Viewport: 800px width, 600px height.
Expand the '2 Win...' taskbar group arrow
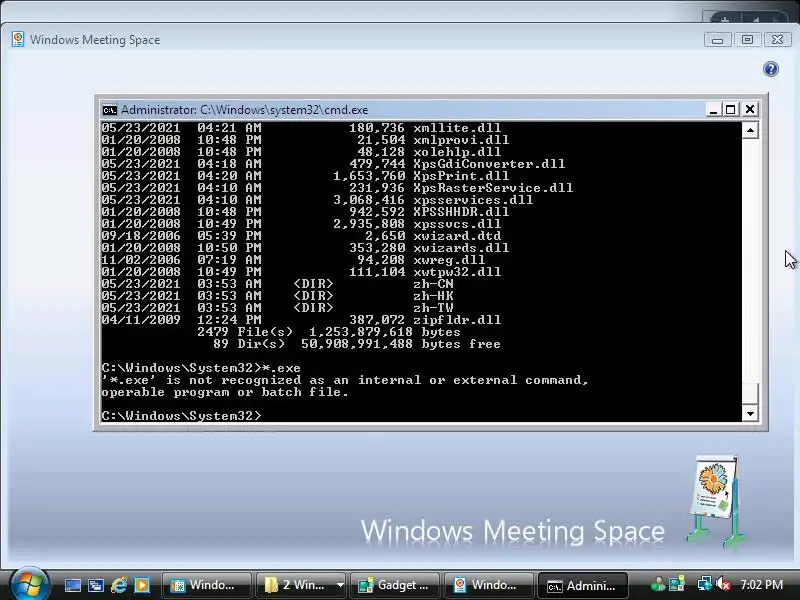tap(340, 585)
